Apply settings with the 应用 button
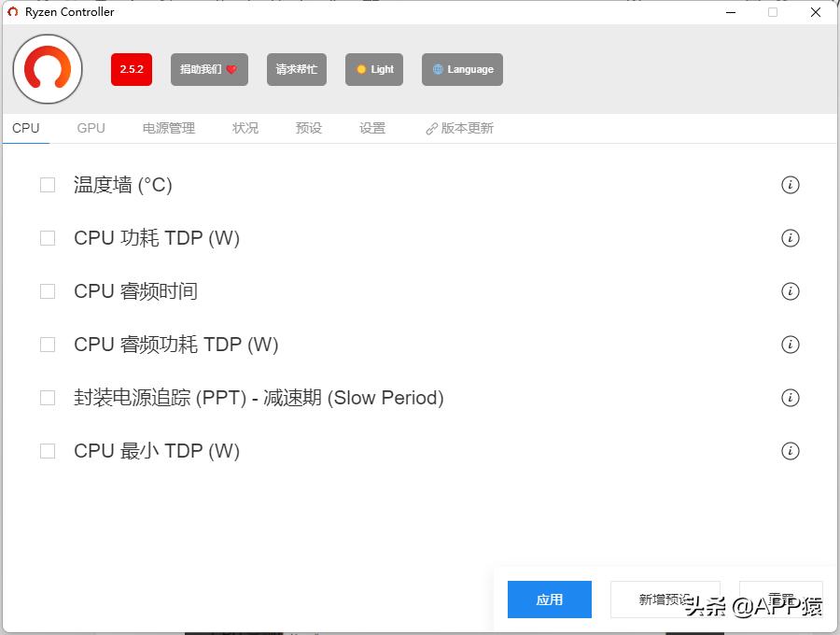The height and width of the screenshot is (635, 840). (x=549, y=600)
